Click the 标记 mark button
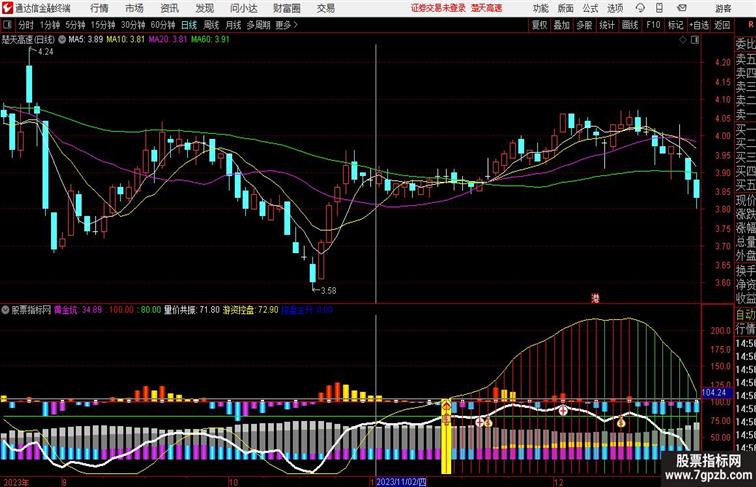The width and height of the screenshot is (756, 487). [675, 25]
